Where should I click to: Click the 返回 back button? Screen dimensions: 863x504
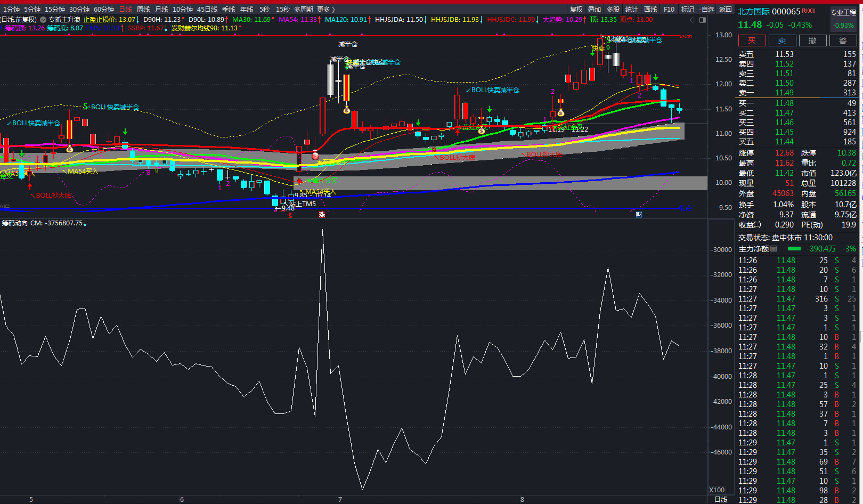726,10
